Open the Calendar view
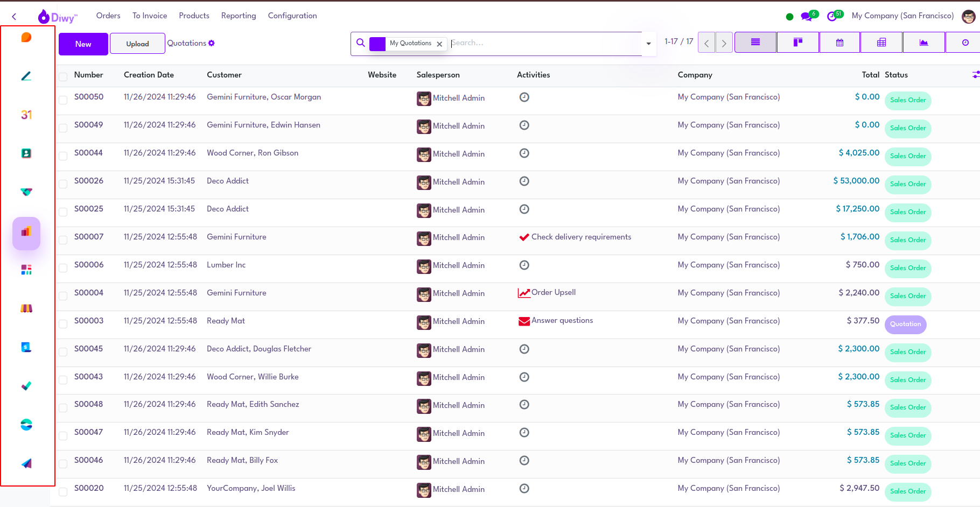This screenshot has height=507, width=980. pyautogui.click(x=839, y=43)
